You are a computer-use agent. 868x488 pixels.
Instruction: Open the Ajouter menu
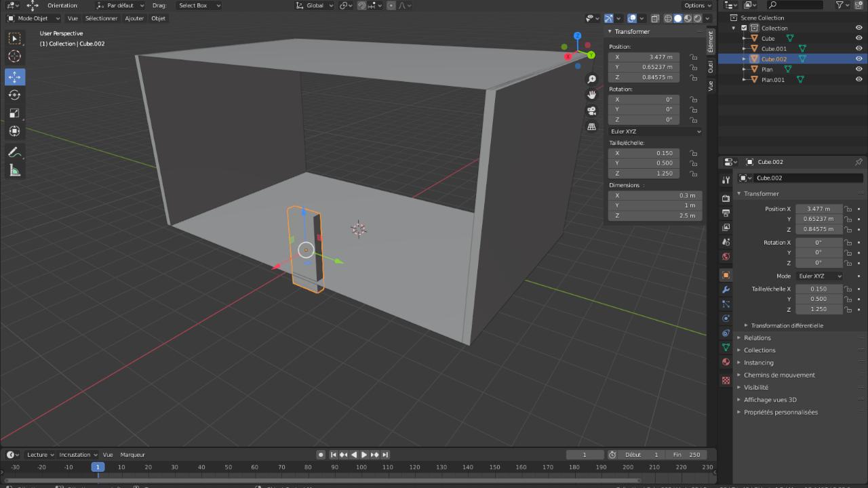point(134,18)
